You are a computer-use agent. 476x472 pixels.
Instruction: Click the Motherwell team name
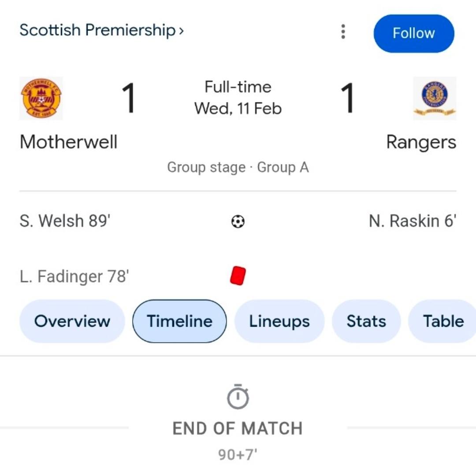pyautogui.click(x=69, y=142)
